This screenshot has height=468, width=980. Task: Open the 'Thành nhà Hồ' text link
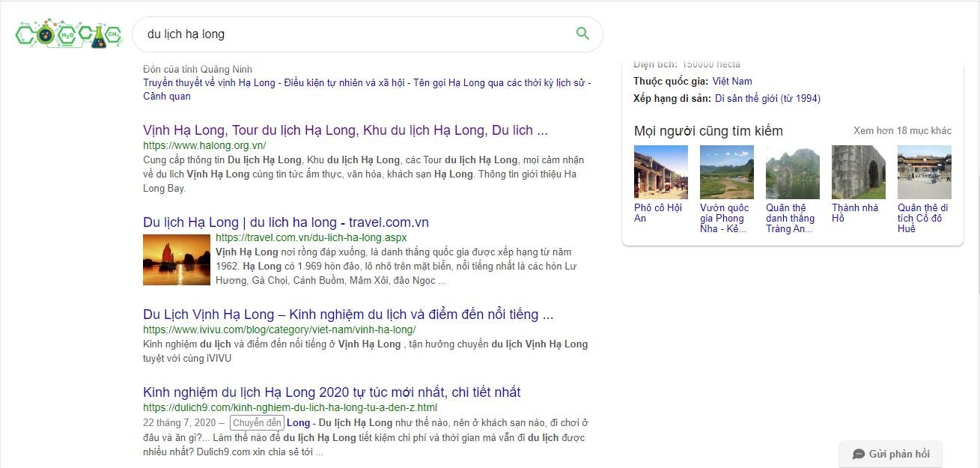(x=855, y=213)
